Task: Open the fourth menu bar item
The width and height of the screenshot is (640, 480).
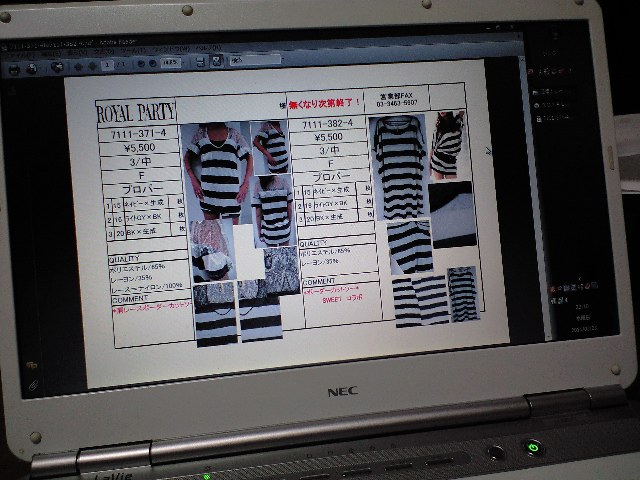Action: coord(104,53)
